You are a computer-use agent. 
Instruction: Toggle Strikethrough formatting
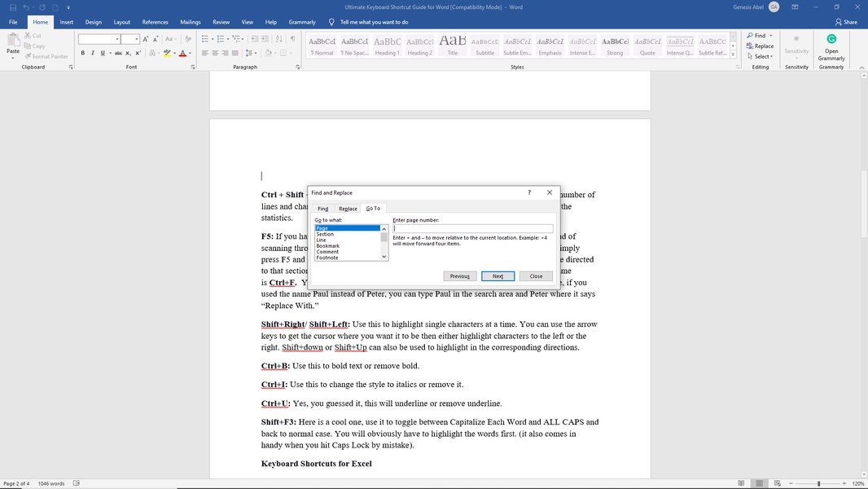pyautogui.click(x=118, y=53)
